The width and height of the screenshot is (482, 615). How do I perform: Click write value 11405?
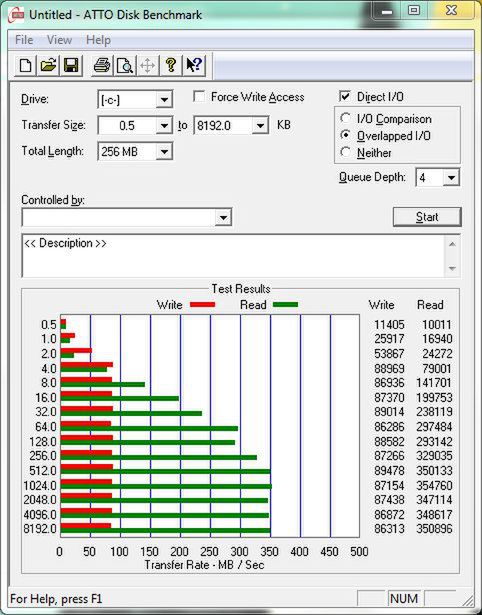389,325
